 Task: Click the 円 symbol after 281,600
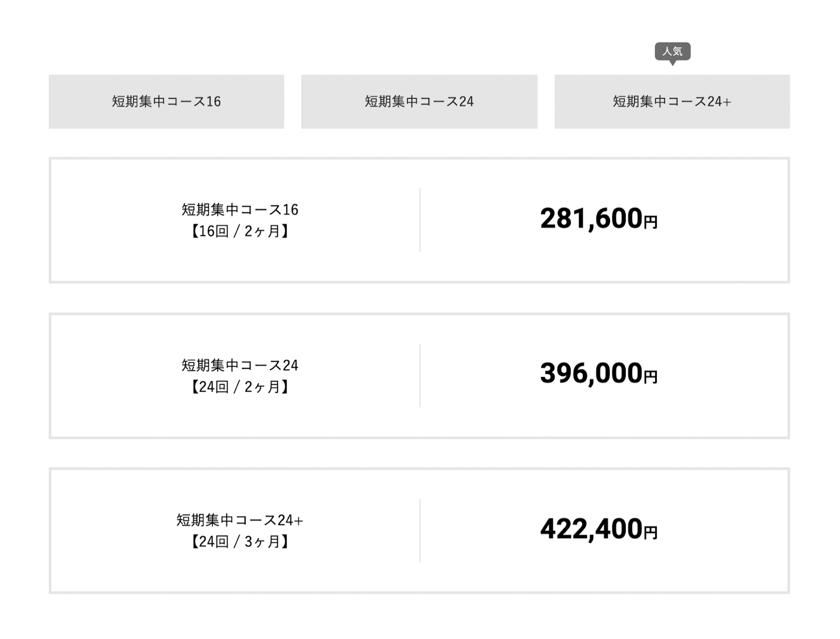(x=650, y=222)
